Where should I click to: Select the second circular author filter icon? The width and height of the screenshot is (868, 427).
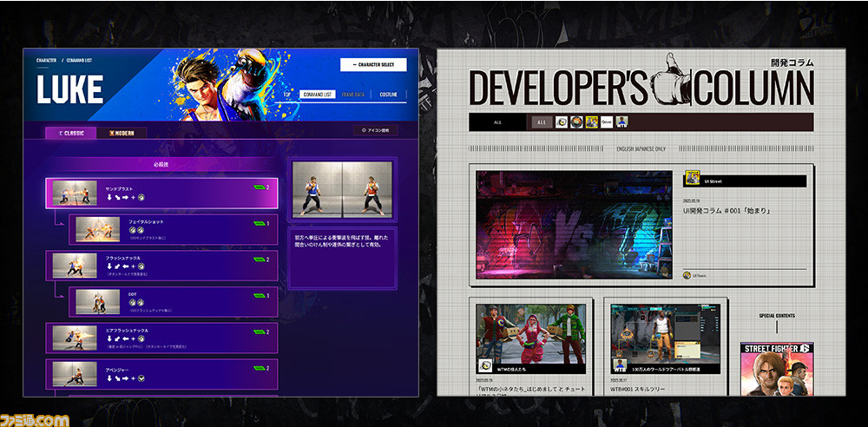(x=576, y=122)
